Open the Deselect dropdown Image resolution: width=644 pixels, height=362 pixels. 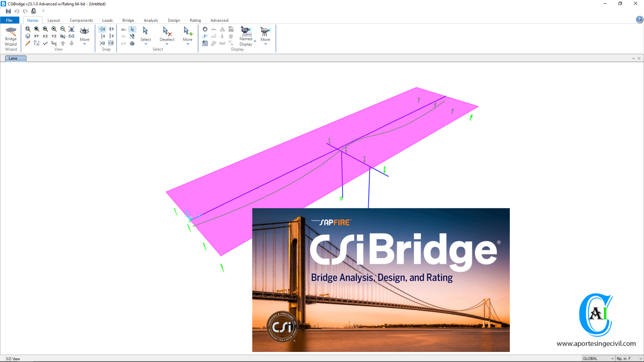[167, 36]
